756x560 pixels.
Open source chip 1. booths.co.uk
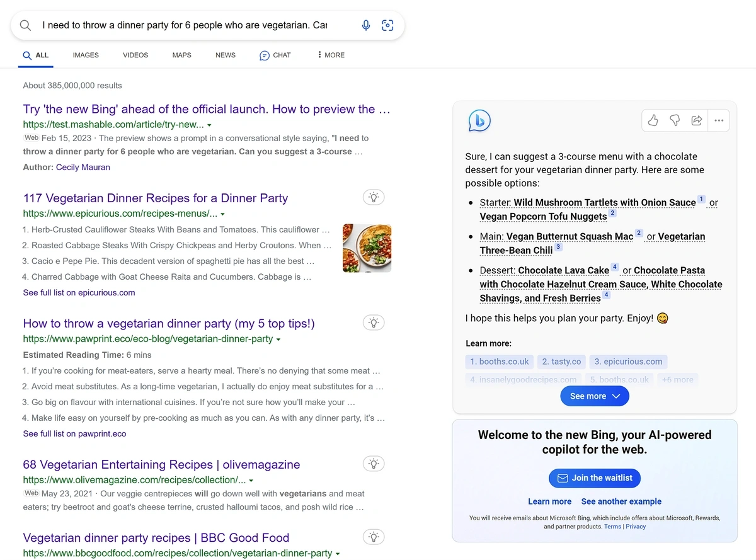click(500, 362)
